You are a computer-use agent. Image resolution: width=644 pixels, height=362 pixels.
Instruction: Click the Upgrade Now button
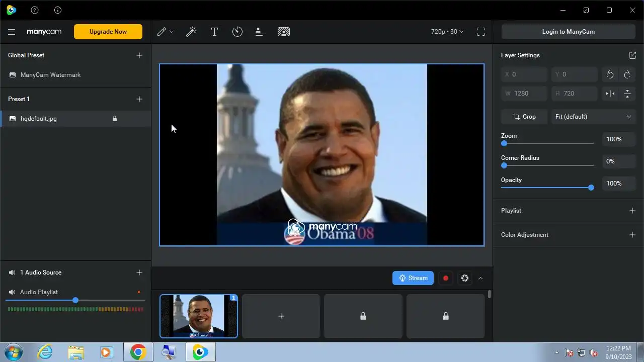click(x=108, y=32)
